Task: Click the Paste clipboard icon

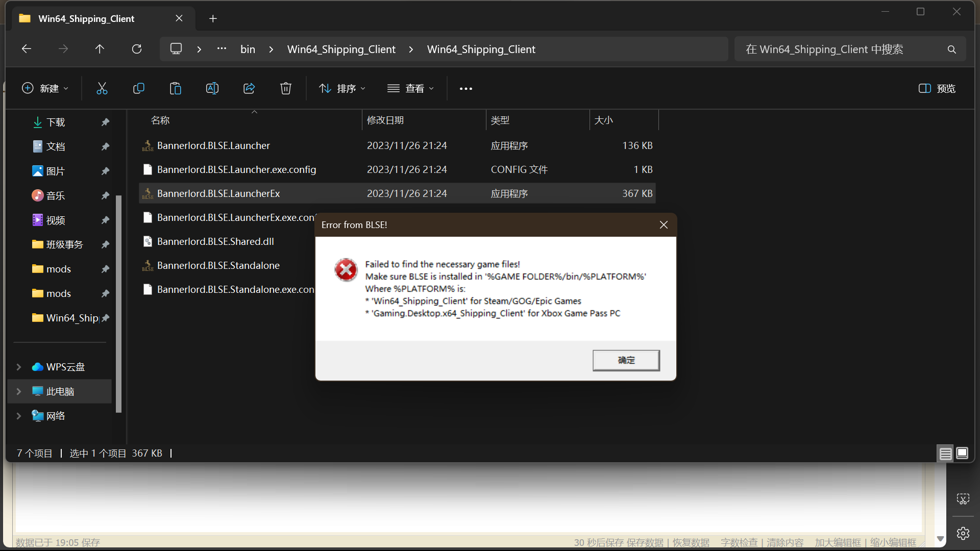Action: (x=176, y=88)
